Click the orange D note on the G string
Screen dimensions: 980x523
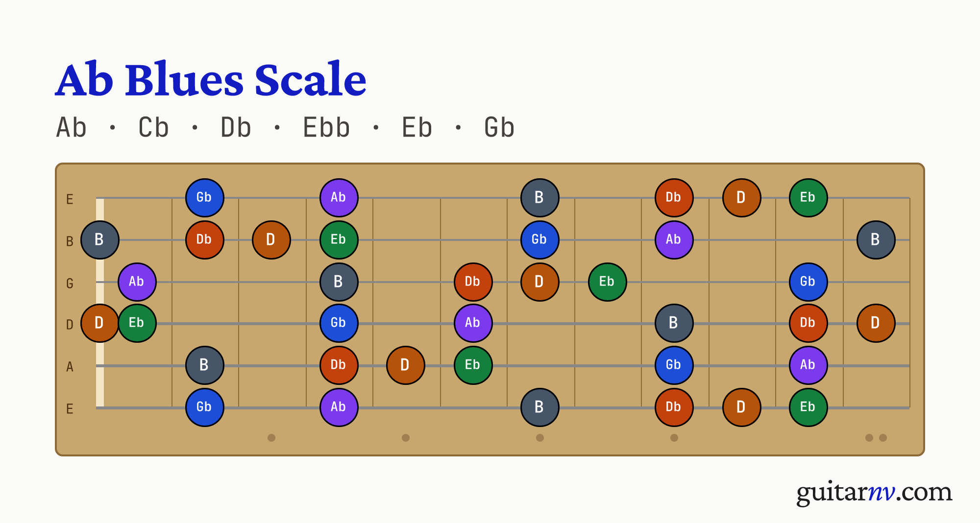[539, 282]
